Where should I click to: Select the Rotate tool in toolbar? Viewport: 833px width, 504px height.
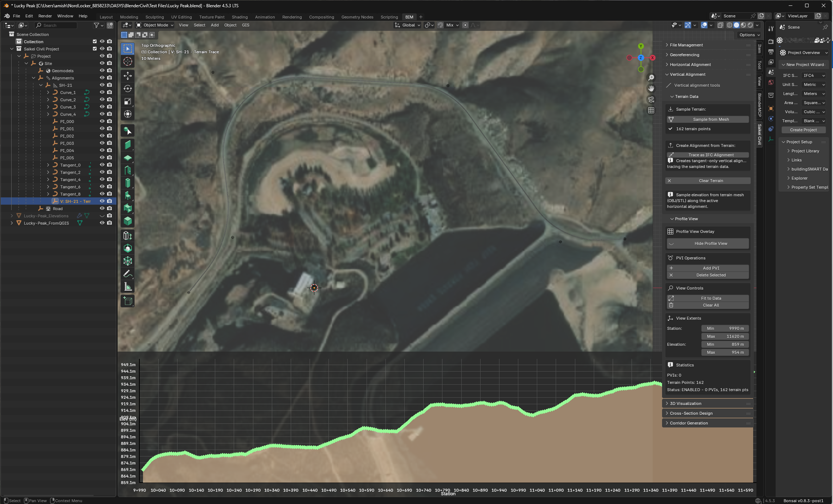(127, 89)
